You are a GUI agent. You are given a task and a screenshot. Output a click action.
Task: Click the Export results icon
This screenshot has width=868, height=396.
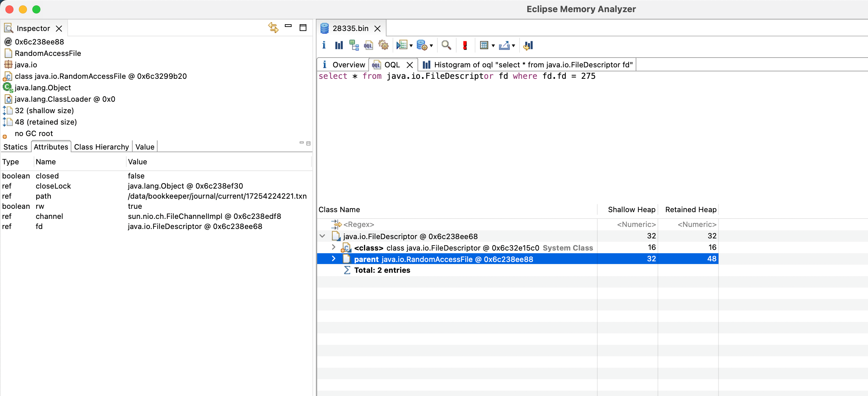coord(504,45)
